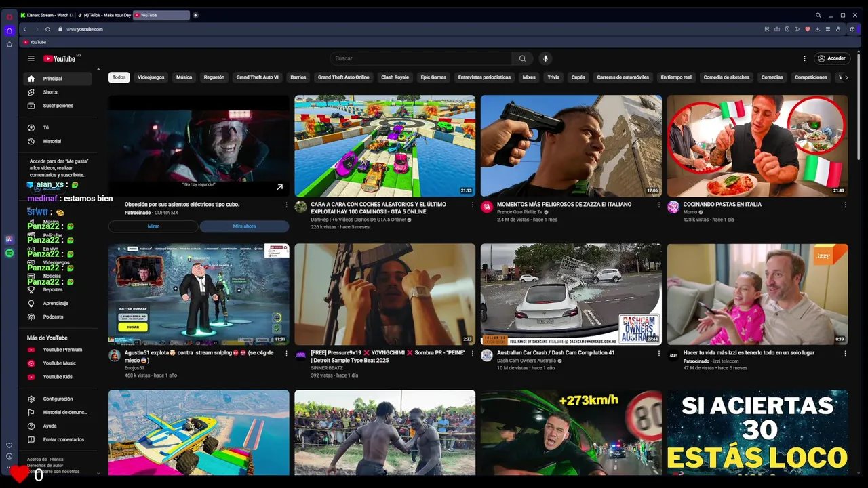
Task: Open more options for izzi telecom ad
Action: click(x=845, y=353)
